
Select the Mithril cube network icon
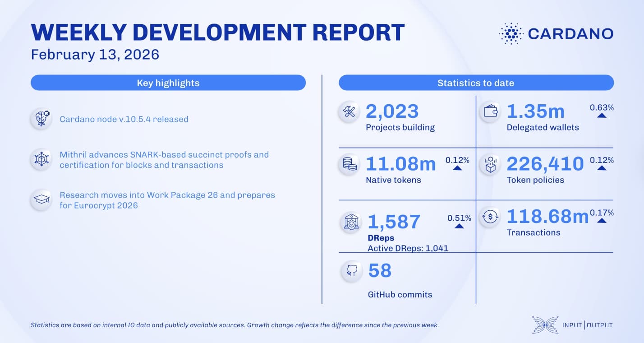coord(41,159)
